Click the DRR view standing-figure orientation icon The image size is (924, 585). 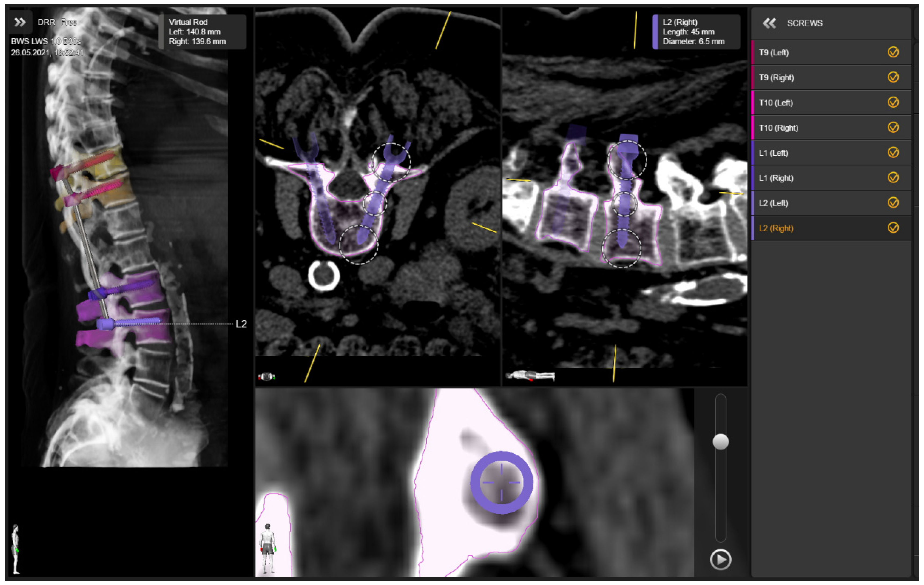pos(16,549)
